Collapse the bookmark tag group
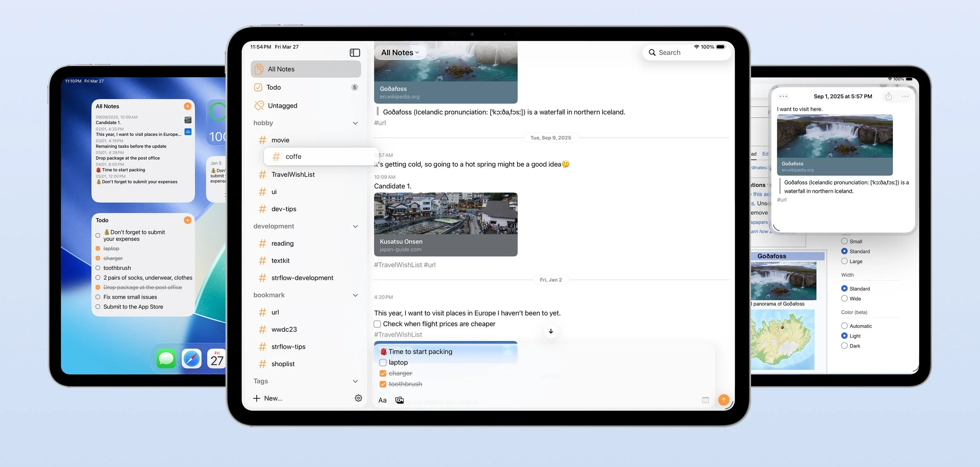Screen dimensions: 980x467 click(x=355, y=295)
